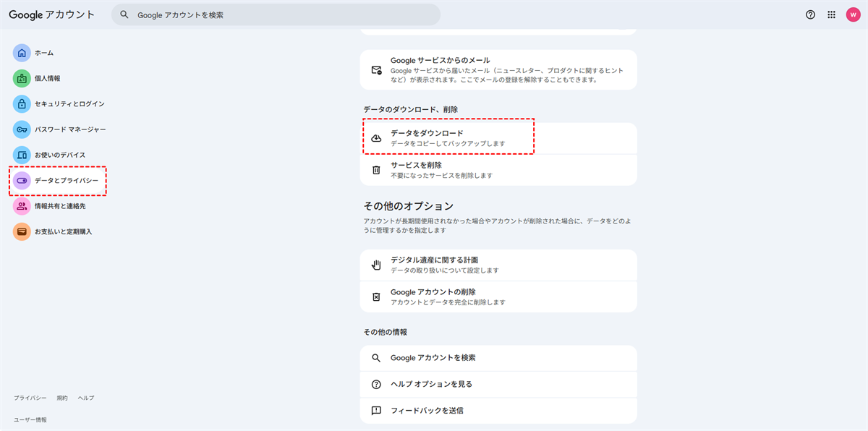Click the データとプライバシー toggle icon

[22, 180]
